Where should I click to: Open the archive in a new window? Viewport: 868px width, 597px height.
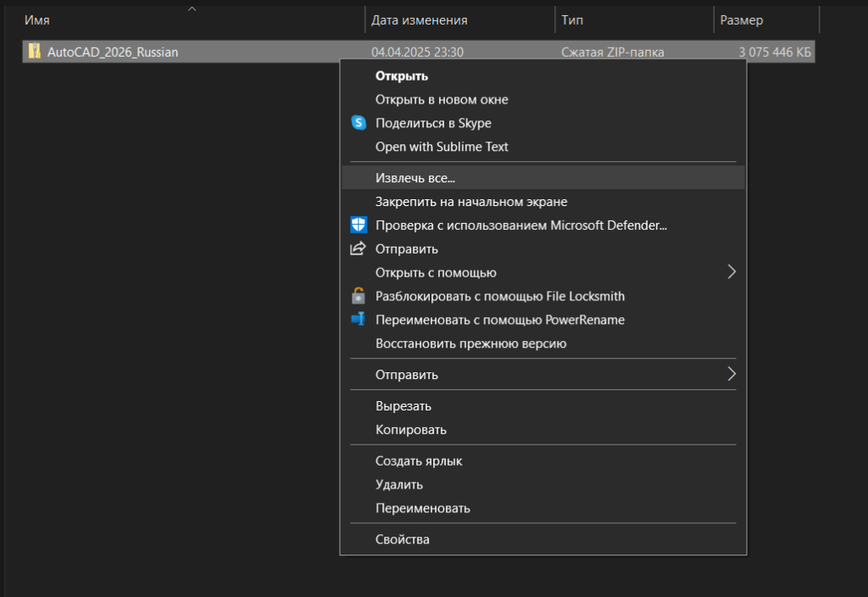point(441,99)
